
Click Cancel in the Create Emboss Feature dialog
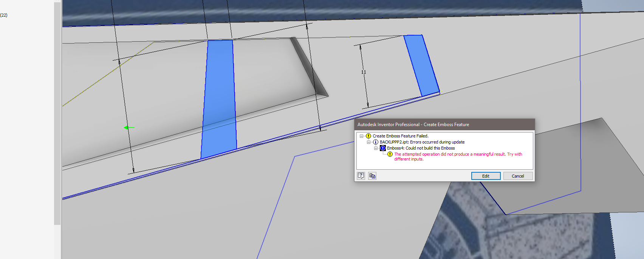518,176
